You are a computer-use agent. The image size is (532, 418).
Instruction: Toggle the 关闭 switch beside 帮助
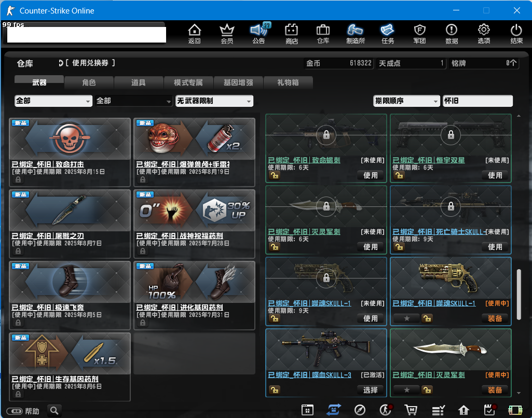[15, 411]
